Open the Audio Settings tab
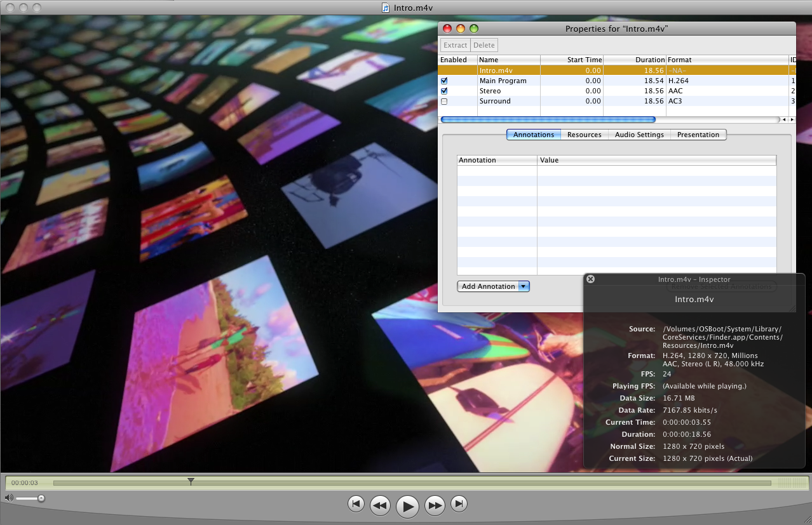This screenshot has height=525, width=812. [x=639, y=135]
